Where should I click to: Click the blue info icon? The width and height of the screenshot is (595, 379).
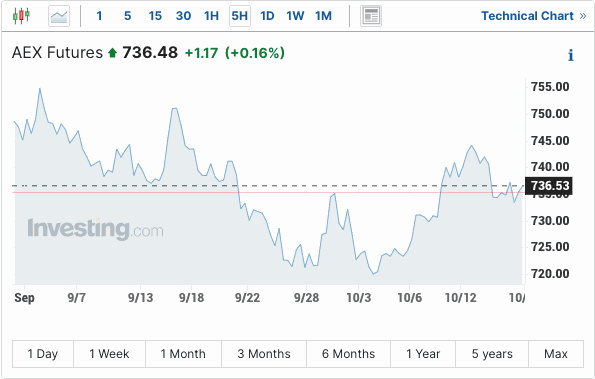[571, 55]
